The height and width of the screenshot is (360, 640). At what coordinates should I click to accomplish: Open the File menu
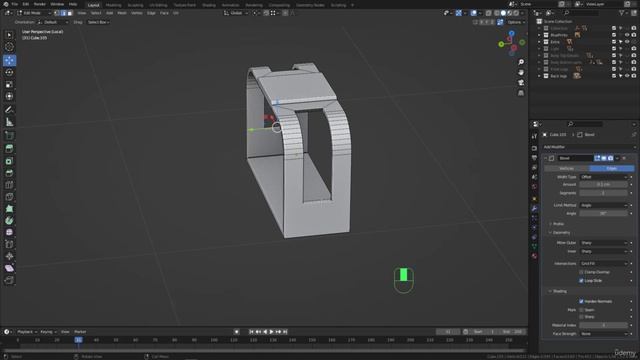point(15,4)
